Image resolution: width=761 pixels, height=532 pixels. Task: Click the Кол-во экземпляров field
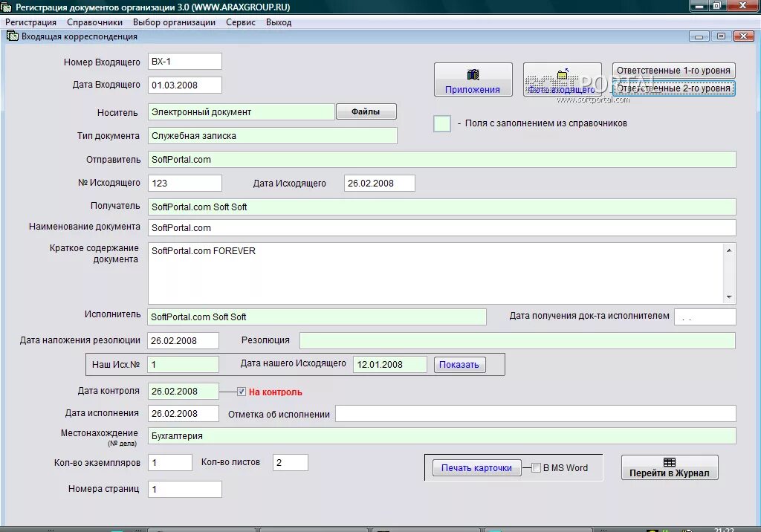pos(170,463)
